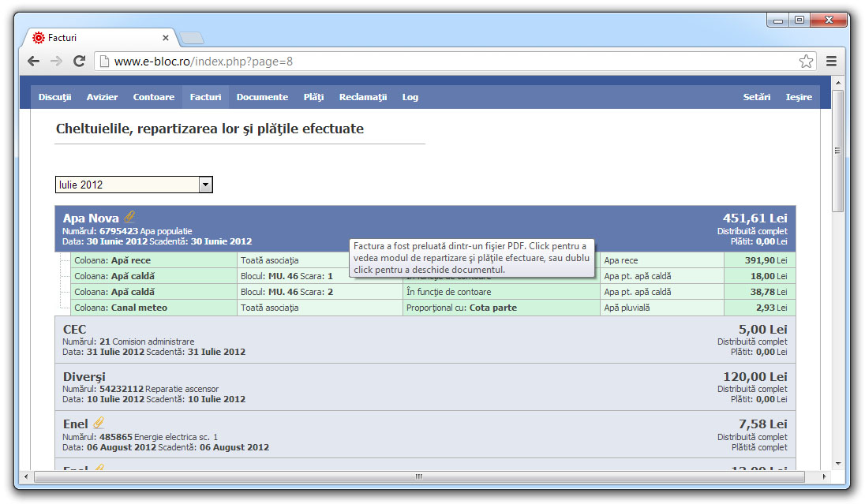Open the Iulie 2012 month dropdown
The width and height of the screenshot is (865, 504).
point(134,185)
